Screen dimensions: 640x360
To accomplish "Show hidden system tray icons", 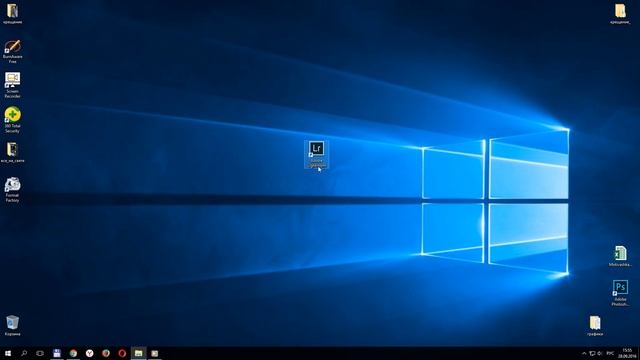I will (584, 353).
